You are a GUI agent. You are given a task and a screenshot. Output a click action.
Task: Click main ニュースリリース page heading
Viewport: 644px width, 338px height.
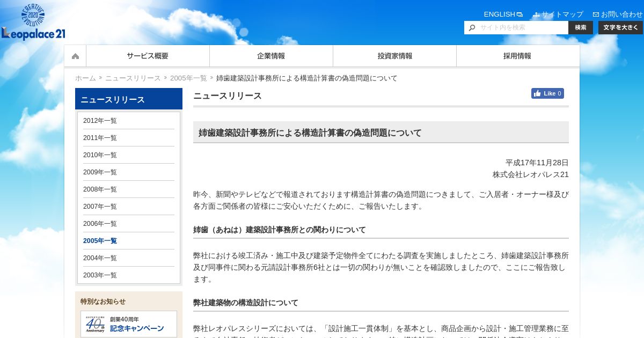(x=228, y=96)
